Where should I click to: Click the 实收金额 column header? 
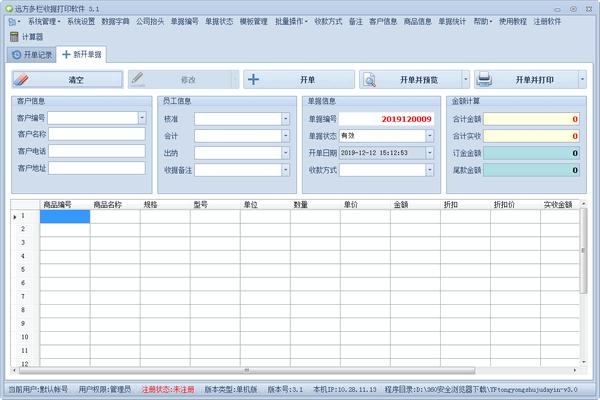pos(560,205)
